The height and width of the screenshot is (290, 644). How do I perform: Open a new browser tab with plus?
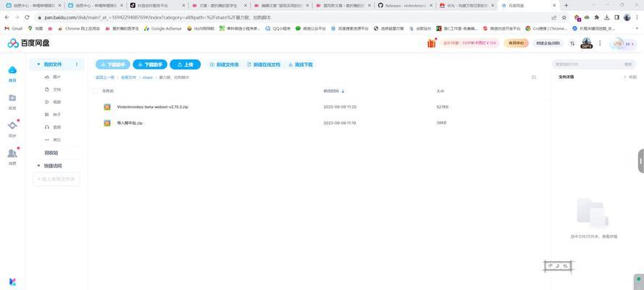click(x=566, y=5)
